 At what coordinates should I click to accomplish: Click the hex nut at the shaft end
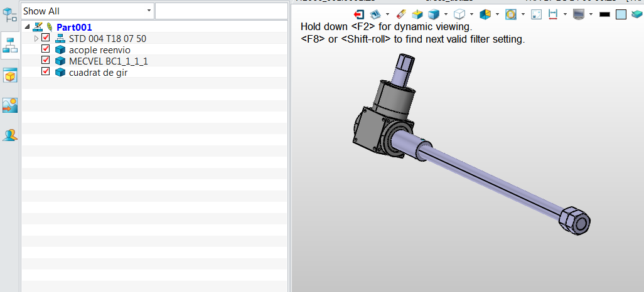[575, 220]
